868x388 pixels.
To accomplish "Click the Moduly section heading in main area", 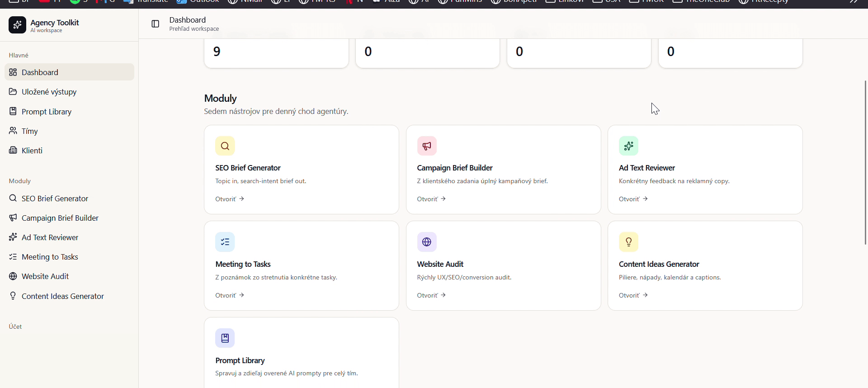I will (x=220, y=99).
